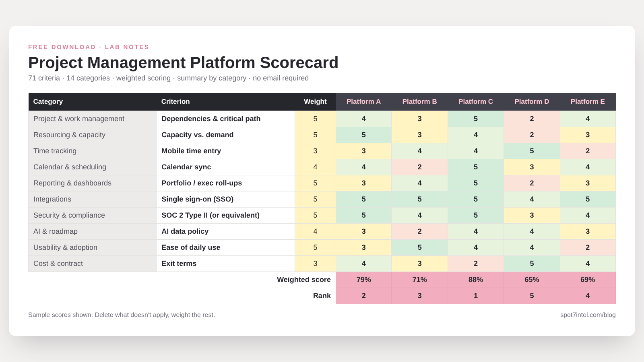Select the Mobile time entry criterion
Viewport: 644px width, 362px height.
[226, 151]
